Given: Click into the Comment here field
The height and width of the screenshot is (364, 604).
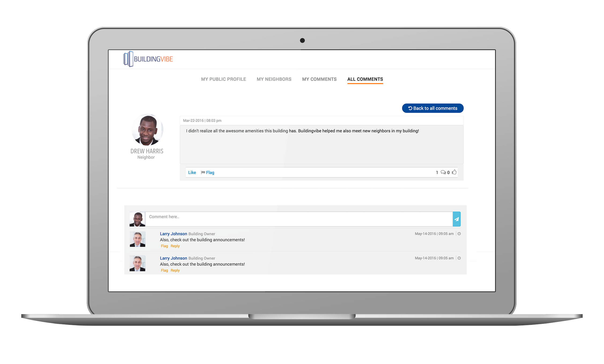Looking at the screenshot, I should coord(299,219).
